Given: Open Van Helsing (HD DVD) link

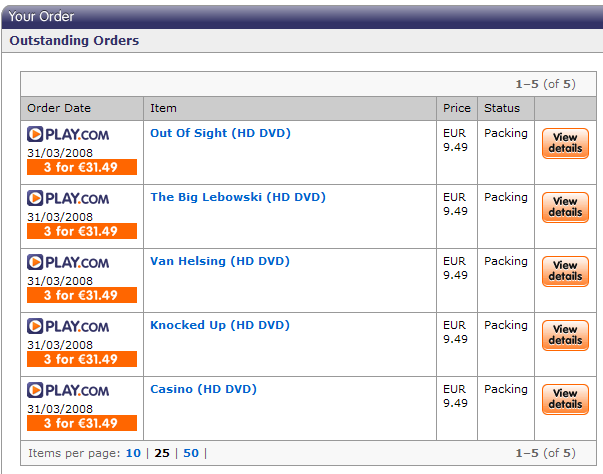Looking at the screenshot, I should [220, 261].
